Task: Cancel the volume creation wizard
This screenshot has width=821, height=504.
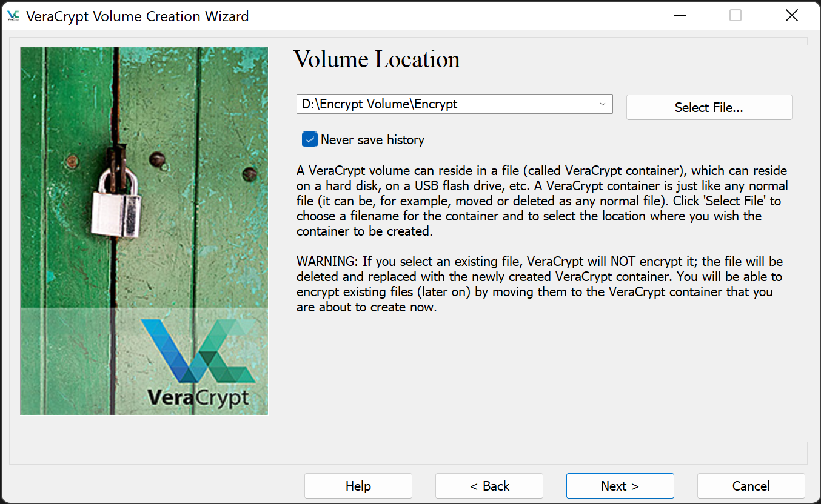Action: [751, 485]
